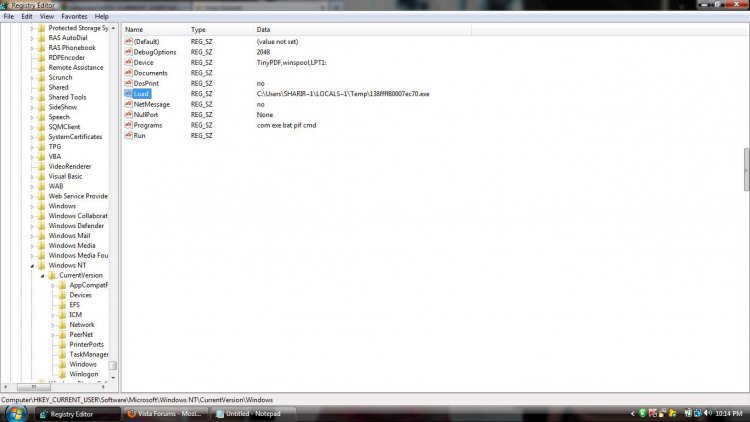Viewport: 750px width, 422px height.
Task: Select the SQMClient tree item
Action: point(64,127)
